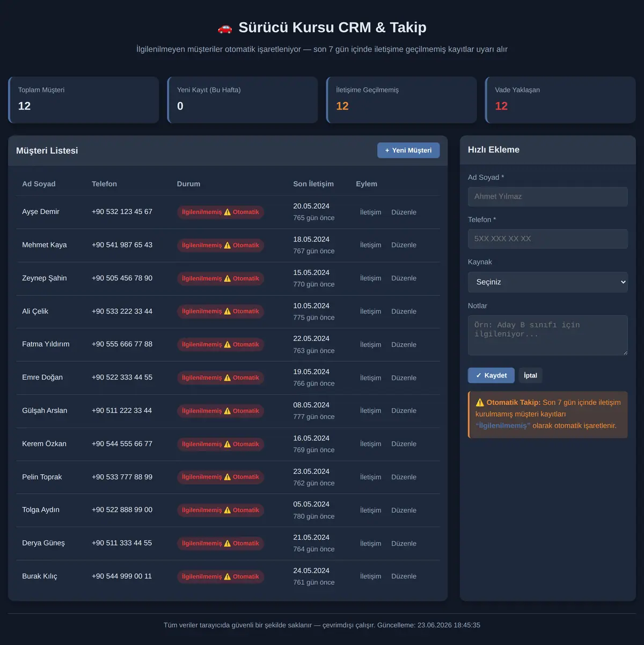Click the Eylem column header
644x645 pixels.
coord(367,184)
